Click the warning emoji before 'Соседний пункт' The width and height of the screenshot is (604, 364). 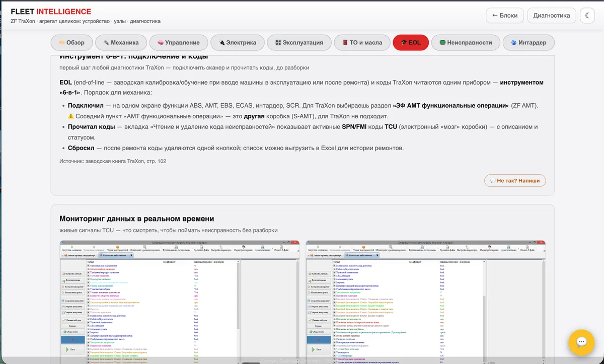[x=71, y=116]
